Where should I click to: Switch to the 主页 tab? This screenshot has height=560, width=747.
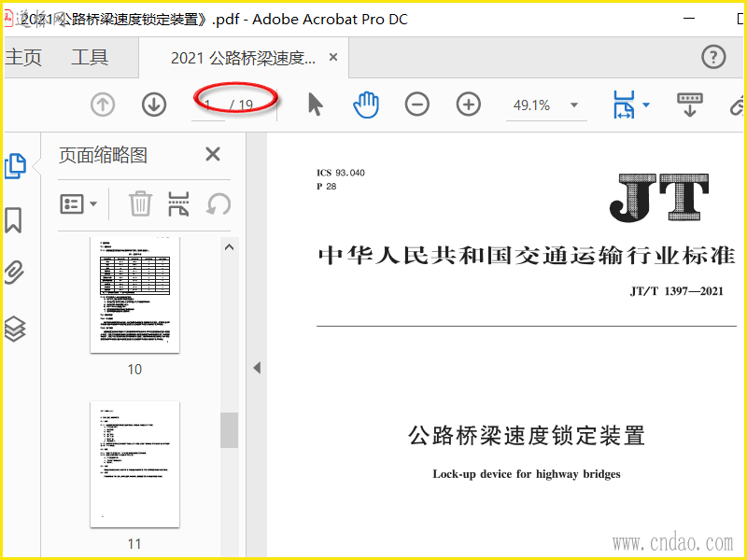point(23,58)
